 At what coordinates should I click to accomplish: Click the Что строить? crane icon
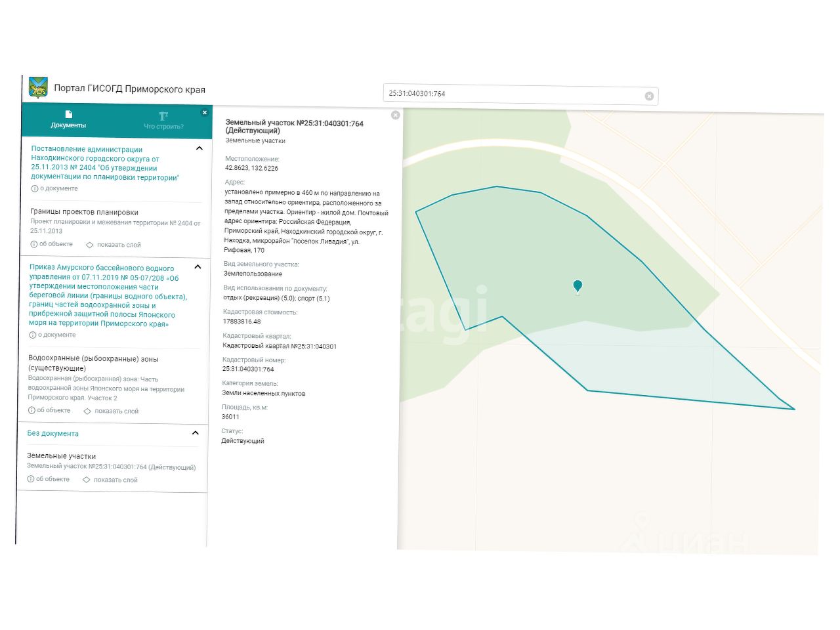click(163, 116)
